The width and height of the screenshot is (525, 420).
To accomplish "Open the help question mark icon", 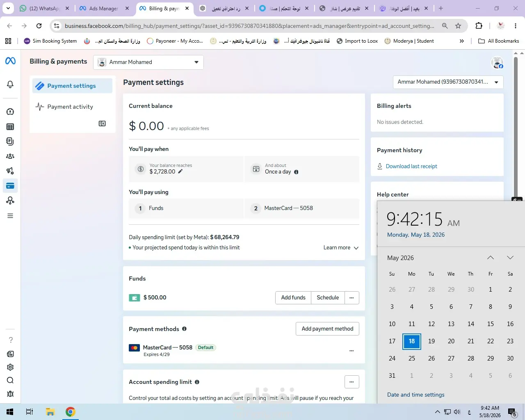I will point(11,340).
